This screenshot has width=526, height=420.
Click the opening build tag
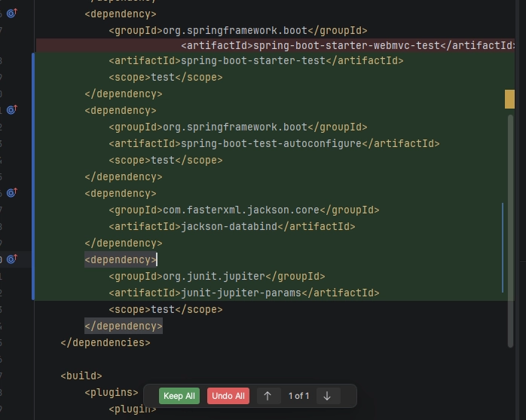tap(81, 376)
